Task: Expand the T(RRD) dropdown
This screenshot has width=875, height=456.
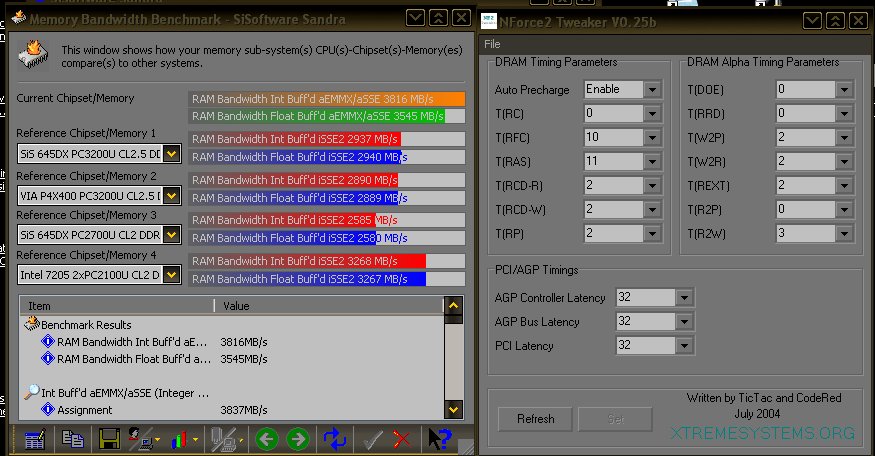Action: (844, 114)
